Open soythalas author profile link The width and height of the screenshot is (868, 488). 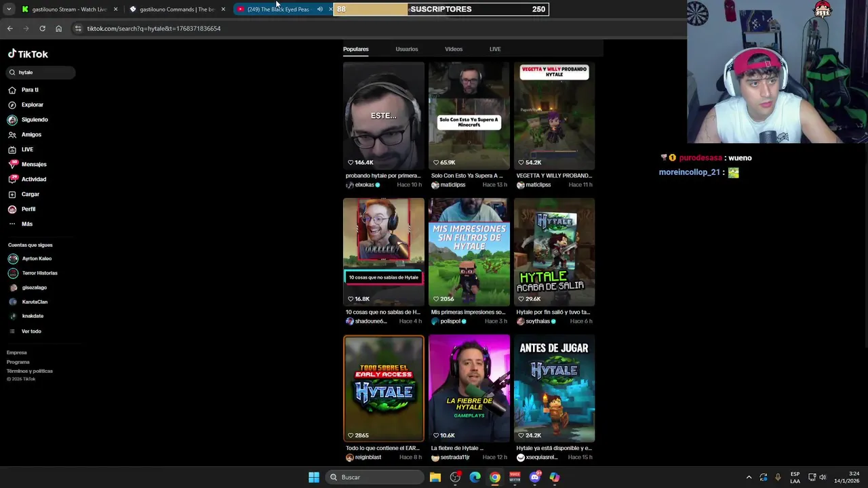point(536,321)
